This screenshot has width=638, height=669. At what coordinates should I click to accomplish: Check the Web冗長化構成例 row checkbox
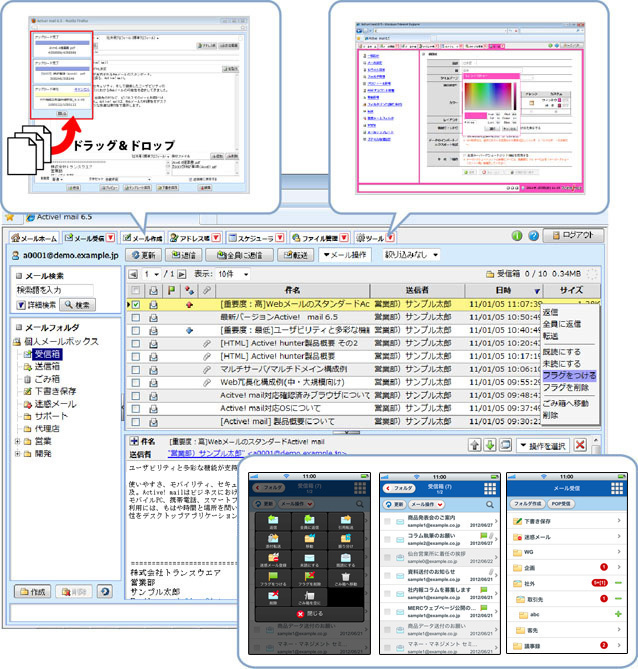coord(136,383)
